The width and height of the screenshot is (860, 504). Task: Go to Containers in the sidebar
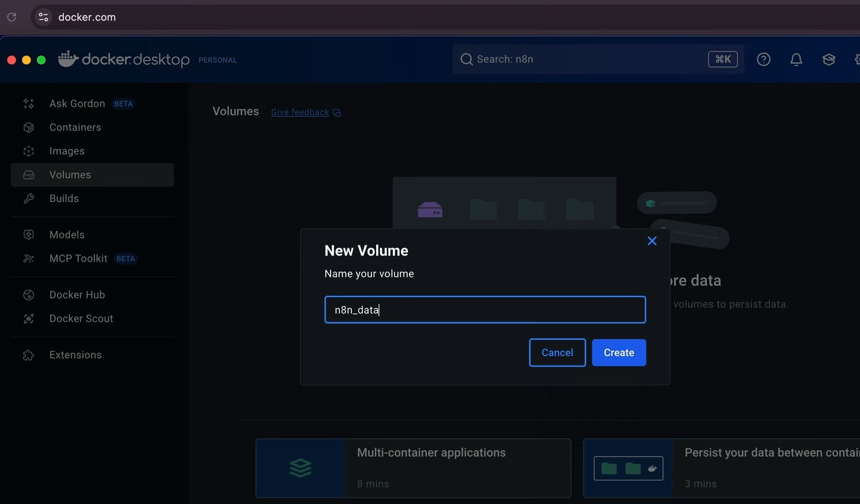coord(92,127)
